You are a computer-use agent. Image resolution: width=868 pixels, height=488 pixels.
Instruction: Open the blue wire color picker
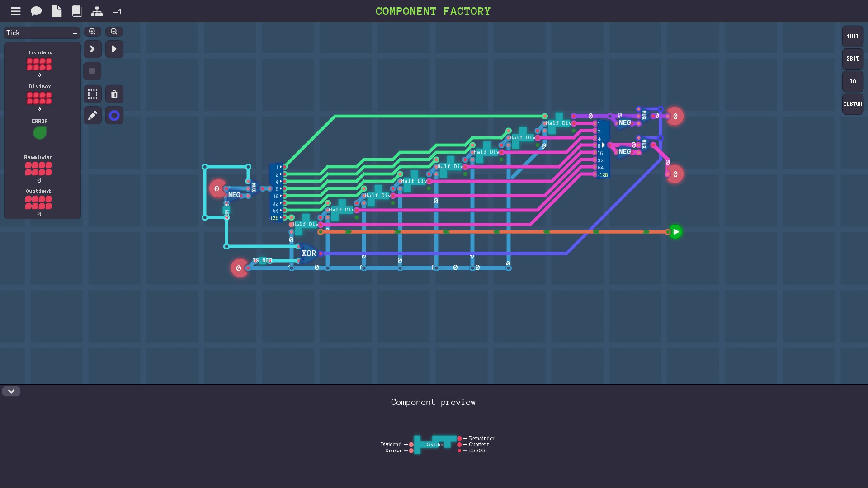(114, 116)
